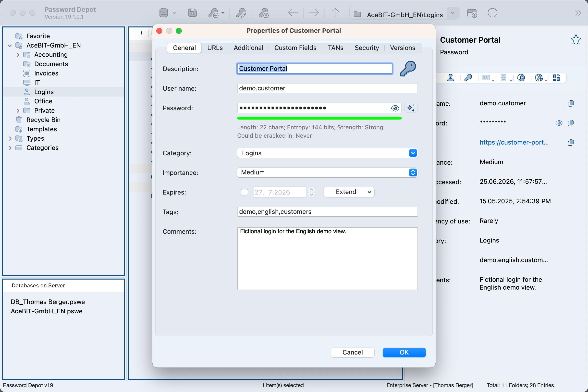Click the Tags field
This screenshot has height=392, width=588.
coord(328,212)
